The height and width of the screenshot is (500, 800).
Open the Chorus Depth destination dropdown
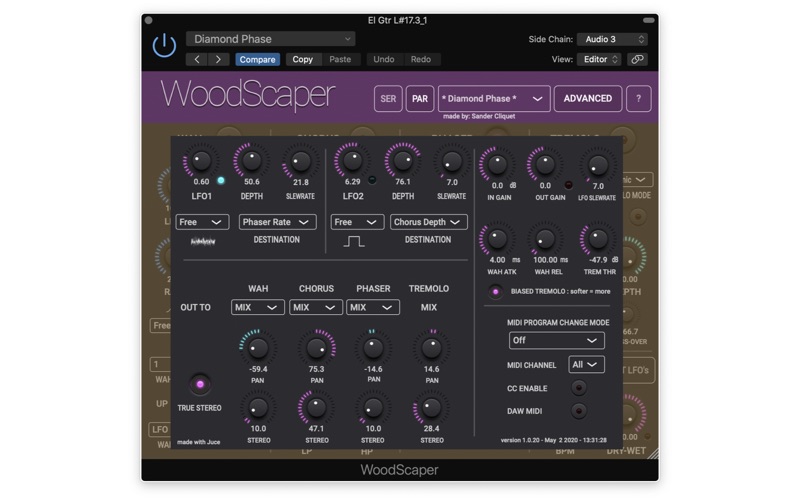click(x=429, y=222)
